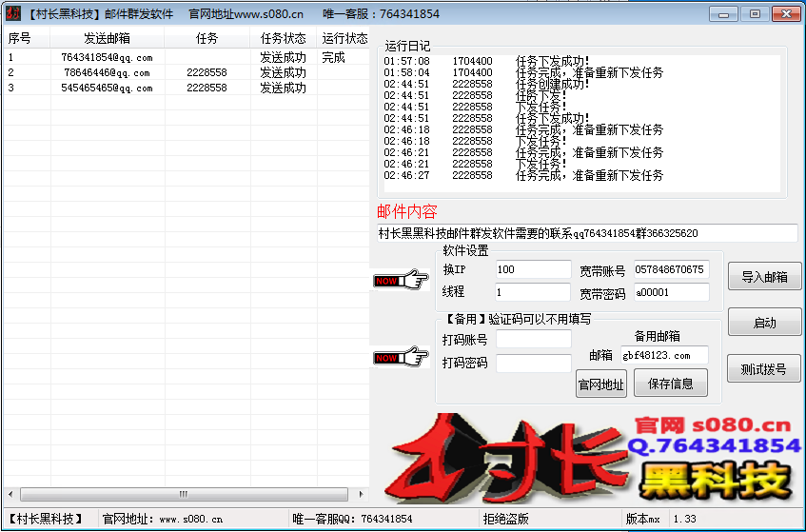Viewport: 806px width, 532px height.
Task: Click log entry 02:46:27 任务完成
Action: (x=523, y=175)
